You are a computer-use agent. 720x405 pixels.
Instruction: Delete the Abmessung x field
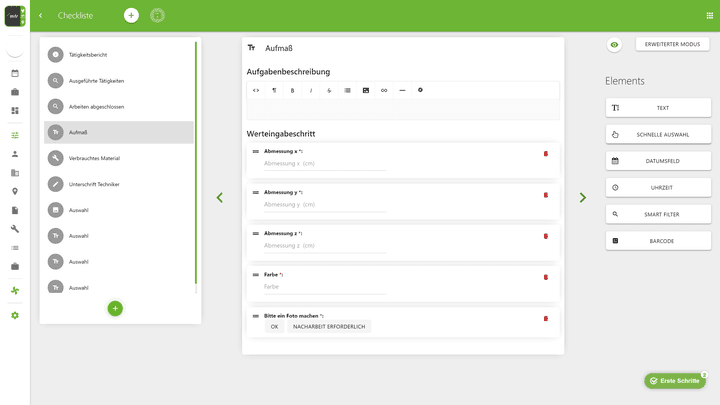[545, 153]
